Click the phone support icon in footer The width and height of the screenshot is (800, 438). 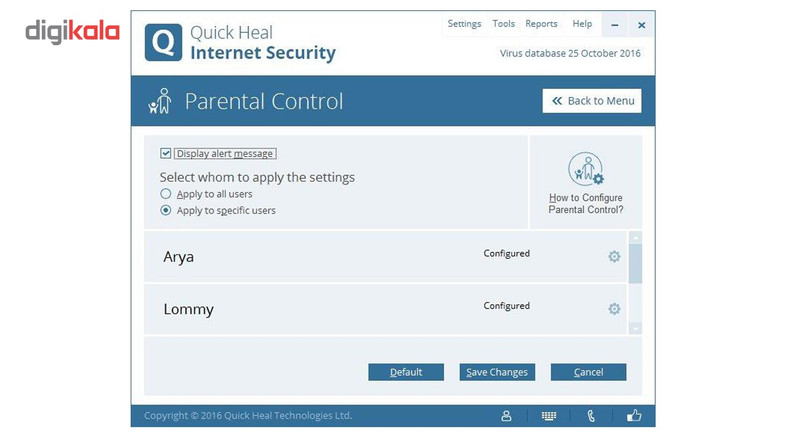pos(591,416)
